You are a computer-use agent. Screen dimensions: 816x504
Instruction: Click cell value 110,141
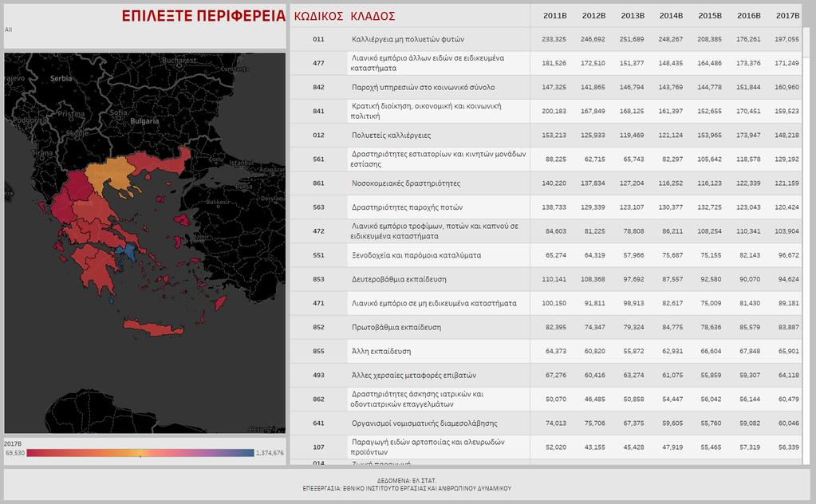(x=554, y=279)
